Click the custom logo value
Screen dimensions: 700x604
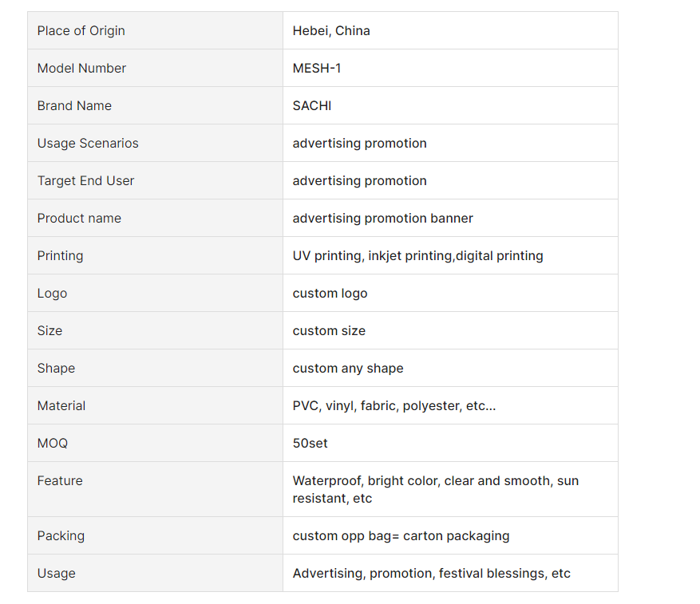coord(330,294)
